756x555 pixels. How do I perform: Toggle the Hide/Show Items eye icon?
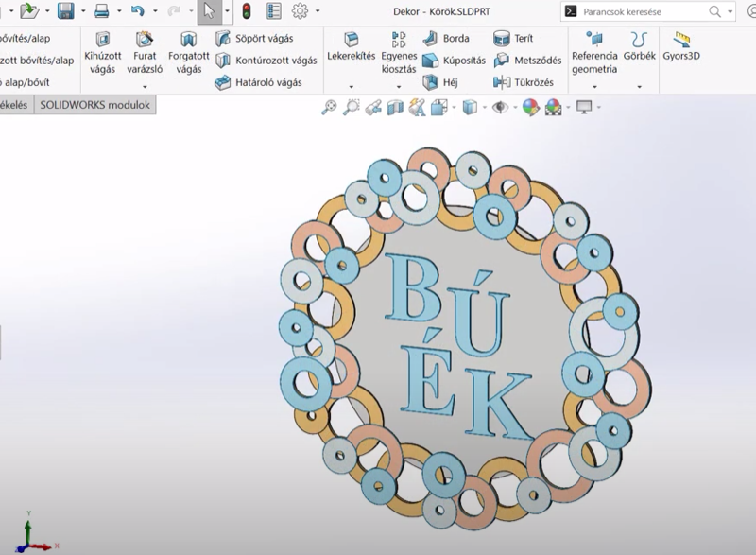(x=499, y=108)
